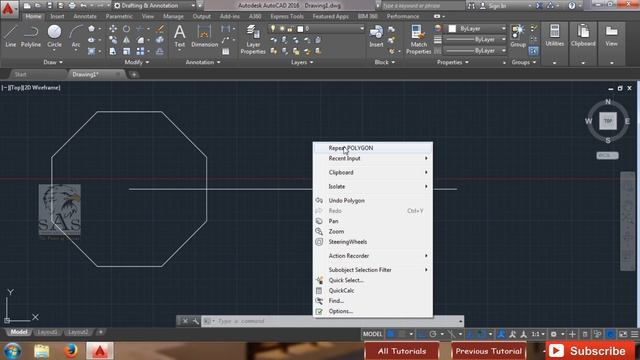
Task: Click the Match Properties icon
Action: 418,40
